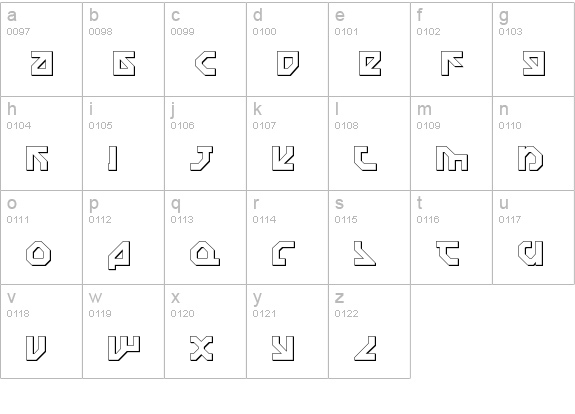Select the h glyph cell 0104
575x414 pixels.
(41, 143)
